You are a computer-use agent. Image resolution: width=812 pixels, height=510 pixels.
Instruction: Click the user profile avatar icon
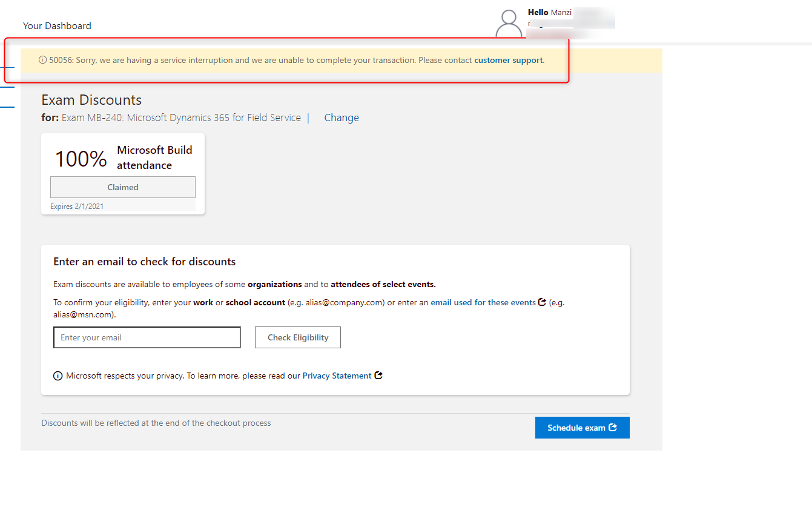(x=509, y=24)
